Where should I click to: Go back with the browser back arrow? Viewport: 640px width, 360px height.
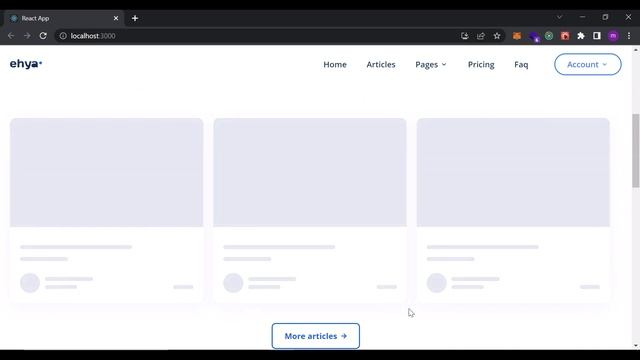11,36
